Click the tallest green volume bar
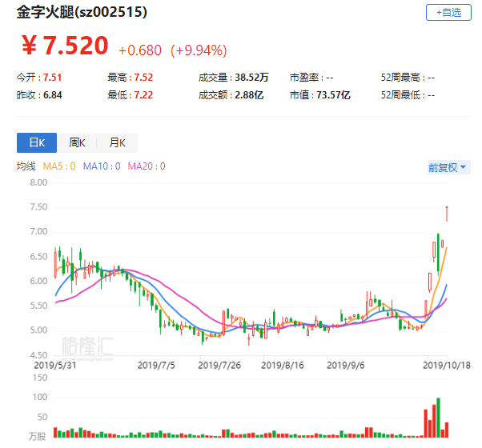This screenshot has width=482, height=448. (x=438, y=418)
